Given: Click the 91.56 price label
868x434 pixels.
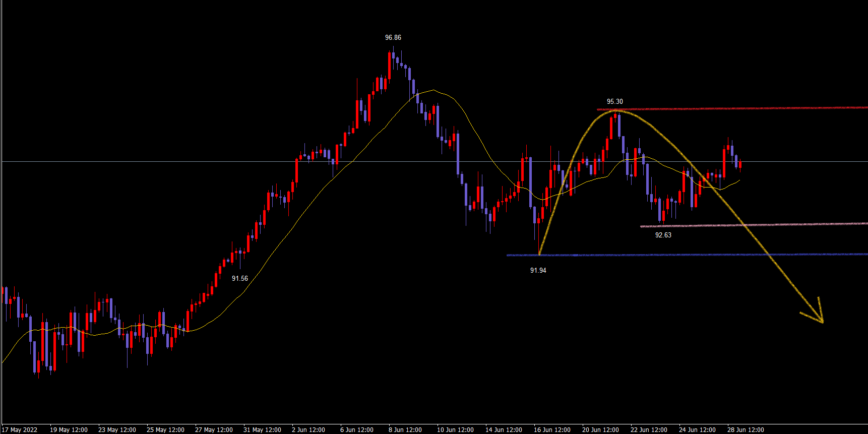Looking at the screenshot, I should coord(239,279).
